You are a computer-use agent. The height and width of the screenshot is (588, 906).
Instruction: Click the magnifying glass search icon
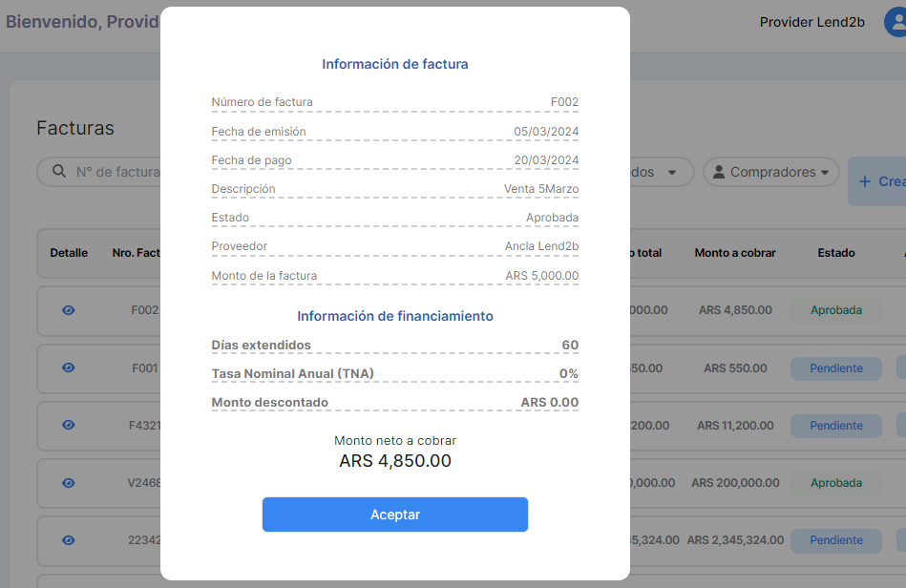59,172
